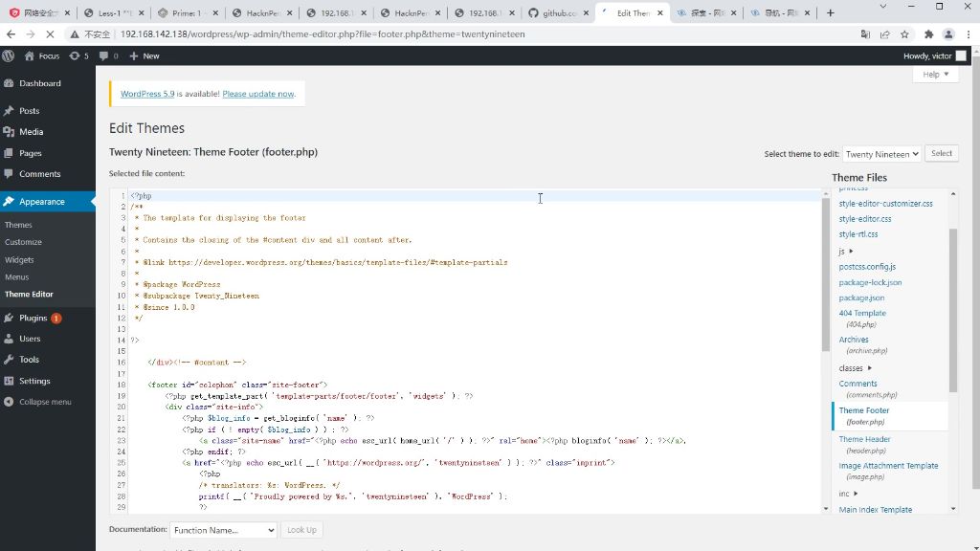Open Customize under Appearance
This screenshot has height=551, width=980.
coord(23,242)
